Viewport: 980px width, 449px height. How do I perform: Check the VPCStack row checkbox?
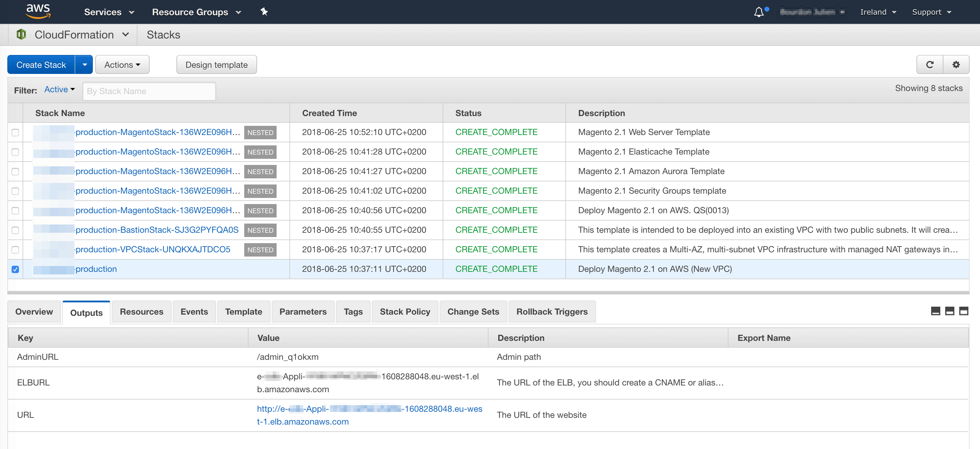point(15,250)
